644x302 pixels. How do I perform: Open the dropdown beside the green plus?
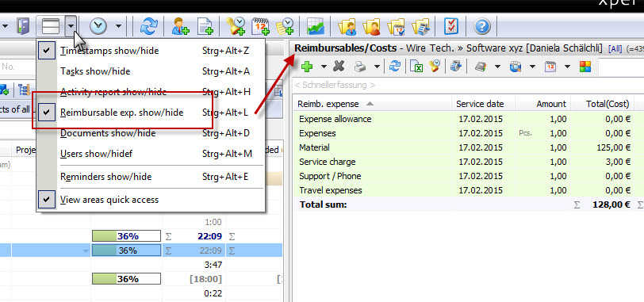324,67
